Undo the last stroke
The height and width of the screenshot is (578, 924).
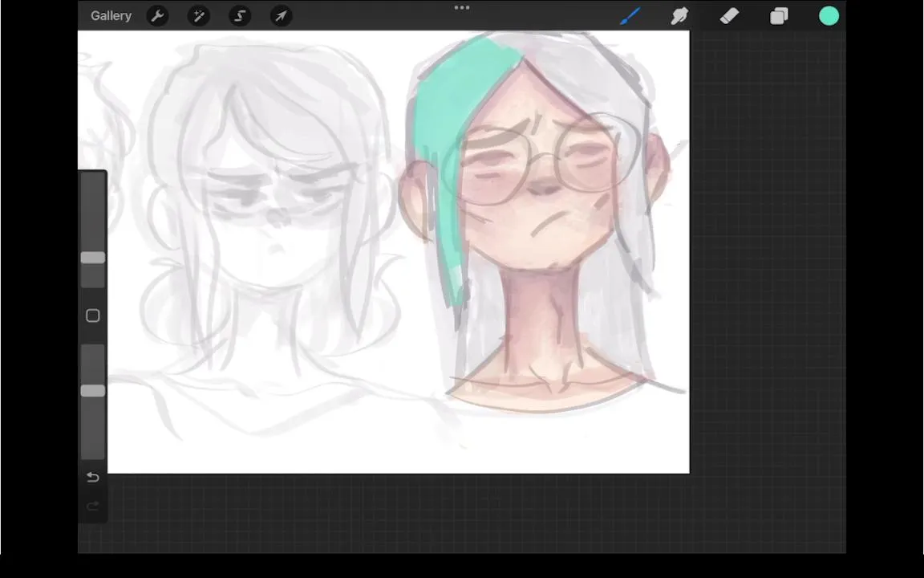coord(92,477)
